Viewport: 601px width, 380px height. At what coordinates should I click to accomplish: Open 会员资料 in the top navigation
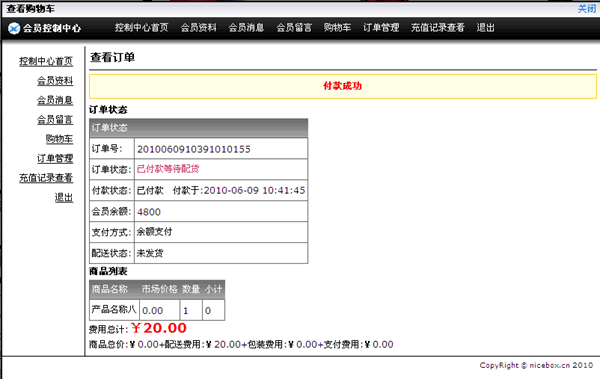[199, 28]
